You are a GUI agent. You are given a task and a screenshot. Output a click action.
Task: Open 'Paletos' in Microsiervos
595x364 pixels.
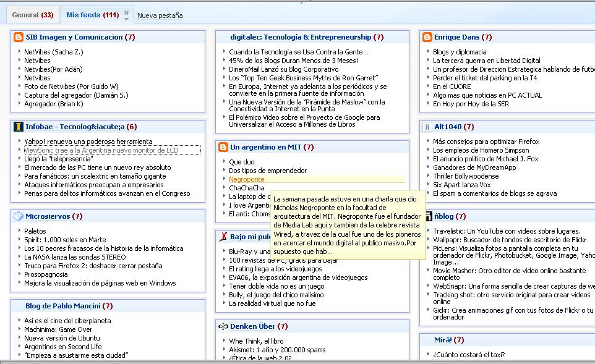point(35,231)
